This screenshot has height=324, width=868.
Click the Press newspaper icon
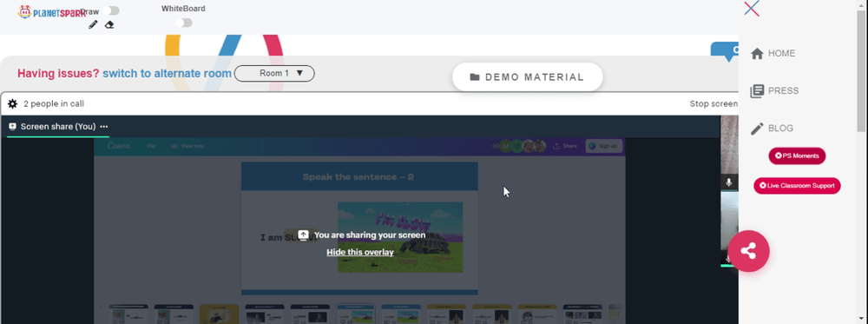point(757,91)
